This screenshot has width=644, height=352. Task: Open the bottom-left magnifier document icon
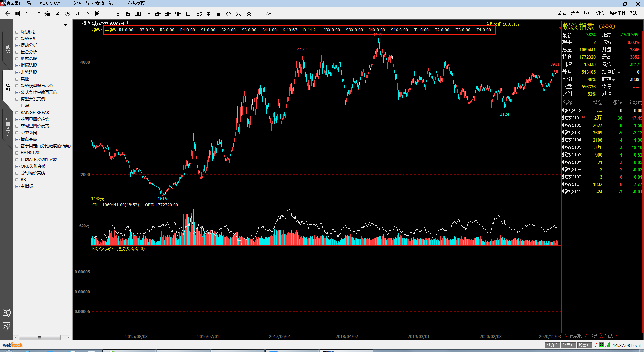click(x=7, y=313)
